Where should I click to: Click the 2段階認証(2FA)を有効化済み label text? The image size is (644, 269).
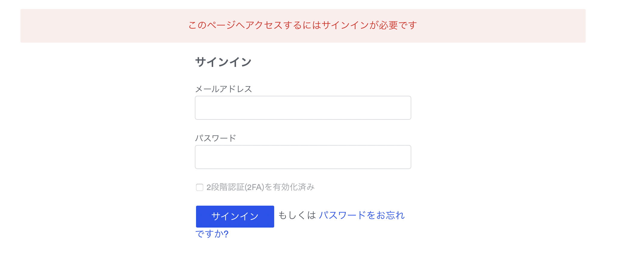260,187
